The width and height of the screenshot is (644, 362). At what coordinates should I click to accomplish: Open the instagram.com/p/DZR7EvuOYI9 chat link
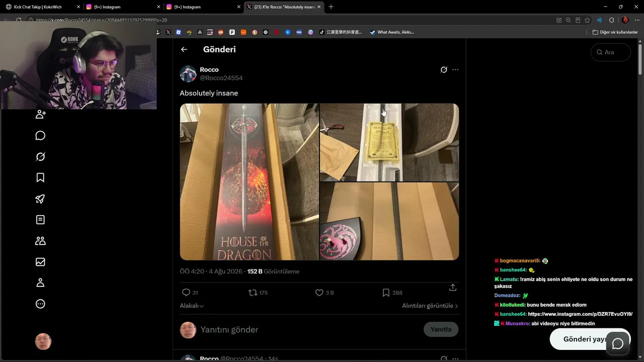pos(580,314)
